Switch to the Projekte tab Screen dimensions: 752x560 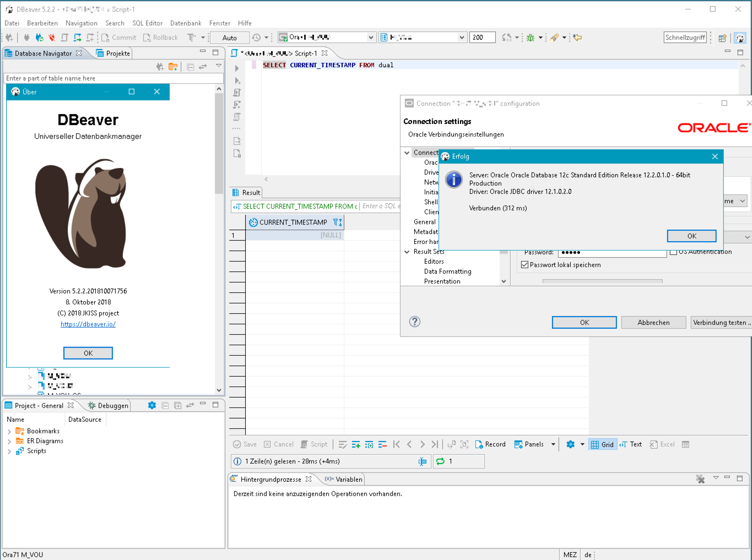point(113,53)
